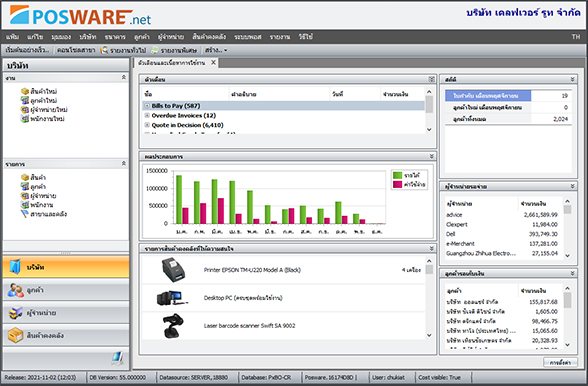Click the cardboard box icon on สินค้าคงคลัง bar
The image size is (588, 386).
pyautogui.click(x=15, y=335)
